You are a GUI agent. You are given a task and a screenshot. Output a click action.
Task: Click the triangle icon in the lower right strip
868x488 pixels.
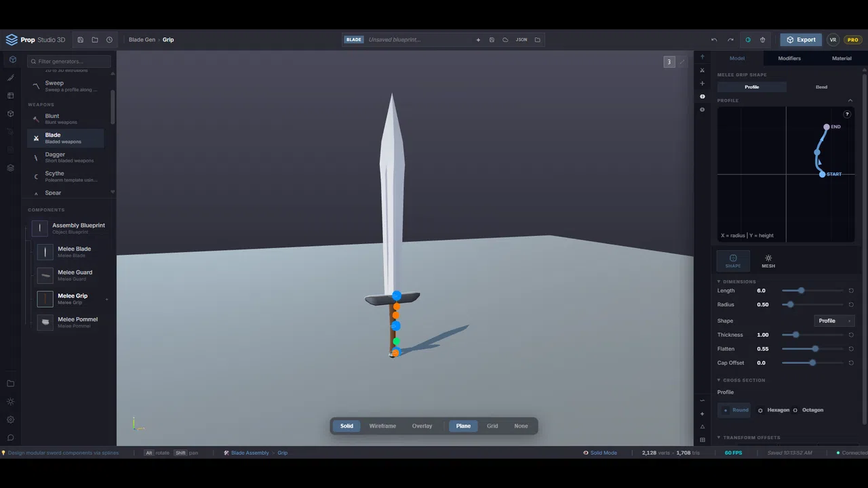click(x=703, y=427)
